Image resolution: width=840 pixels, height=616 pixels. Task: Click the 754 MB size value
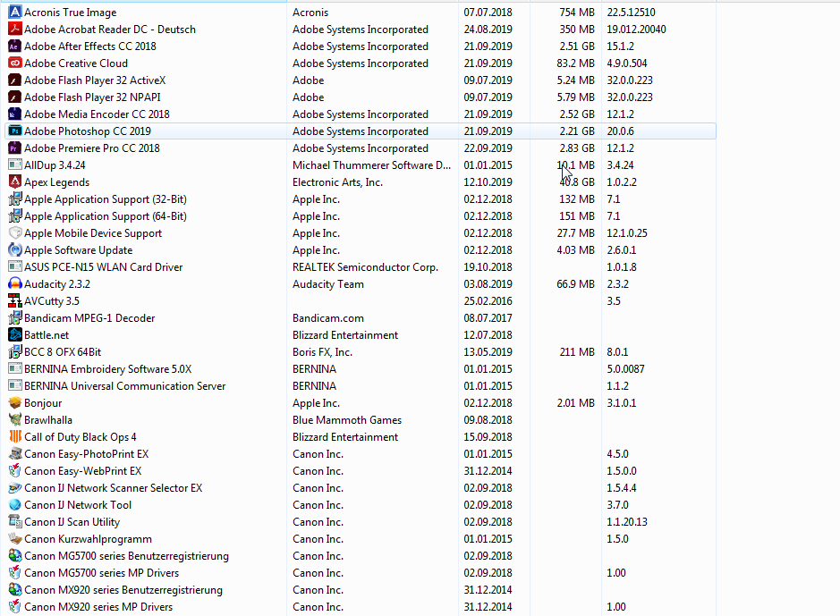click(577, 12)
